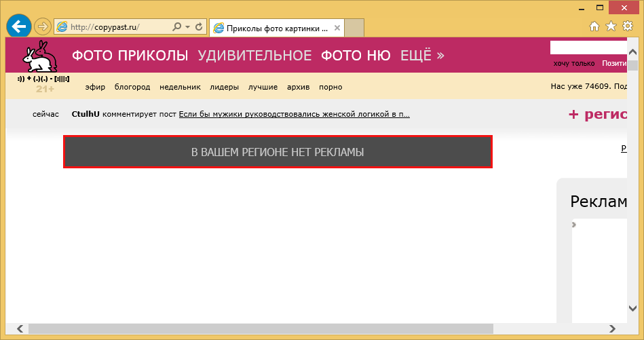Viewport: 644px width, 340px height.
Task: Go back with the blue back arrow
Action: (x=19, y=26)
